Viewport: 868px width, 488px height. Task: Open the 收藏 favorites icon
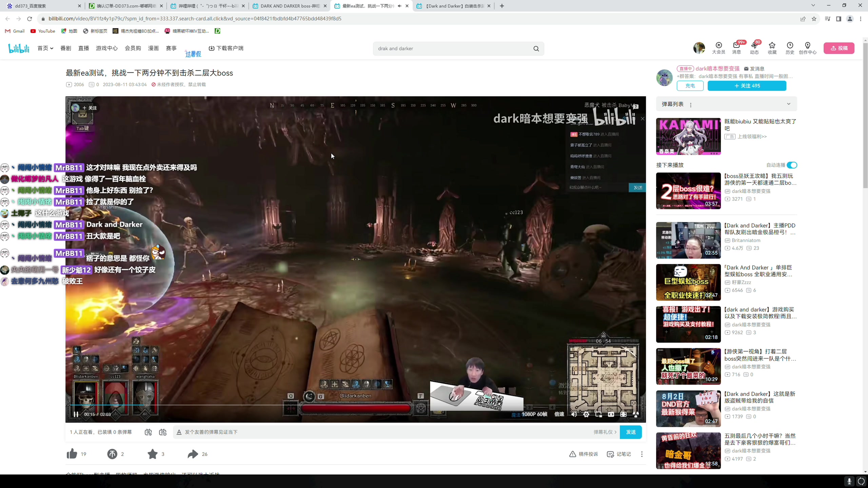click(772, 48)
